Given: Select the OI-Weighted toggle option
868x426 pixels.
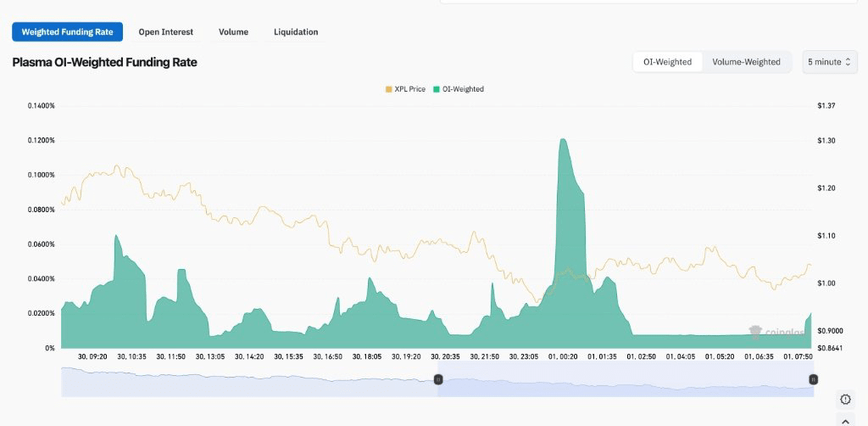Looking at the screenshot, I should (667, 62).
